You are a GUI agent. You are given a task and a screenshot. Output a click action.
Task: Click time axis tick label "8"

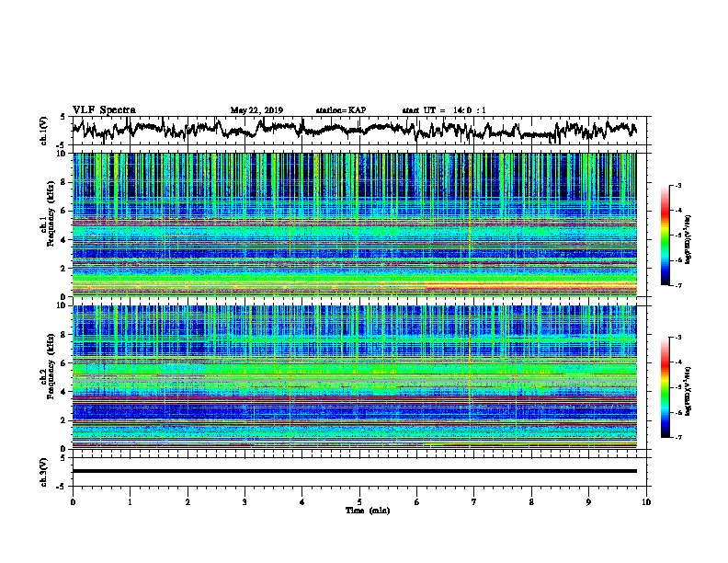[x=531, y=502]
